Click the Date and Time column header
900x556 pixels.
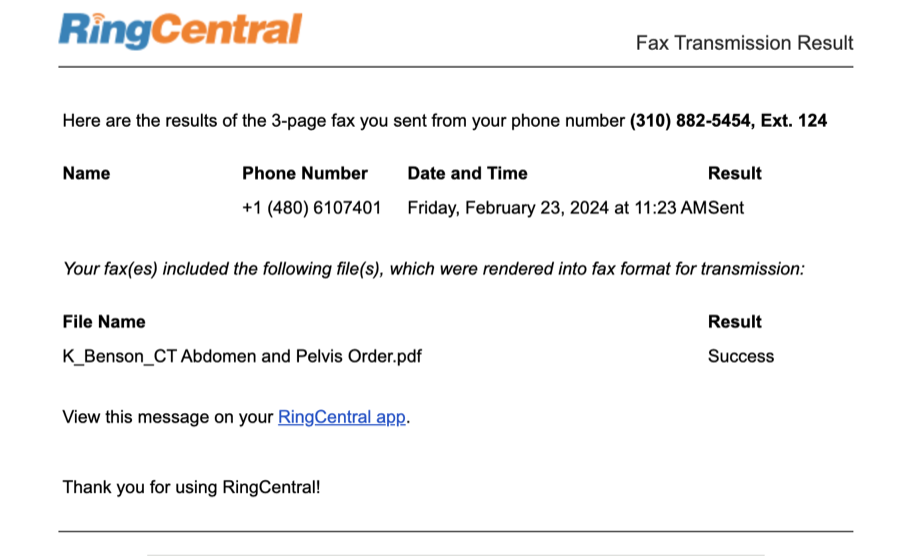[467, 173]
